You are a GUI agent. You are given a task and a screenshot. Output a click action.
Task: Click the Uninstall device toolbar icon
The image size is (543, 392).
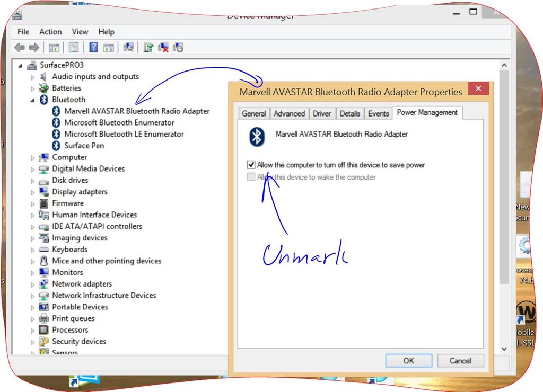163,47
